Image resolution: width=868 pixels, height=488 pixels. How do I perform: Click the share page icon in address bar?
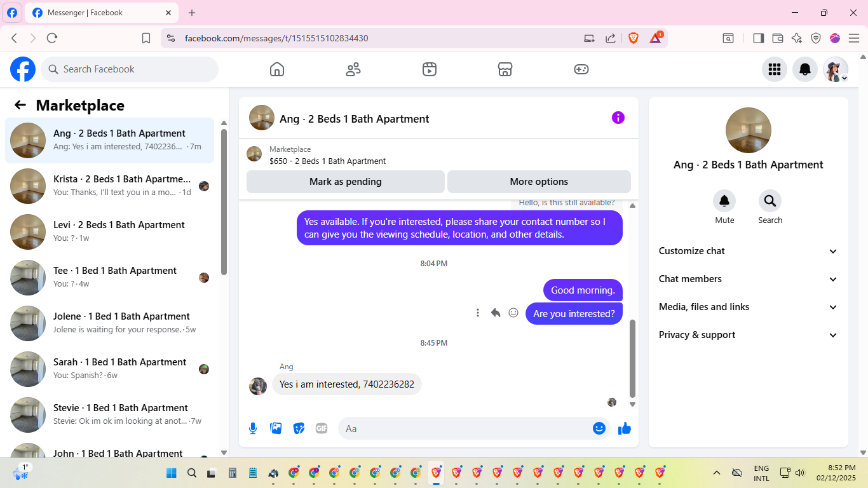611,38
